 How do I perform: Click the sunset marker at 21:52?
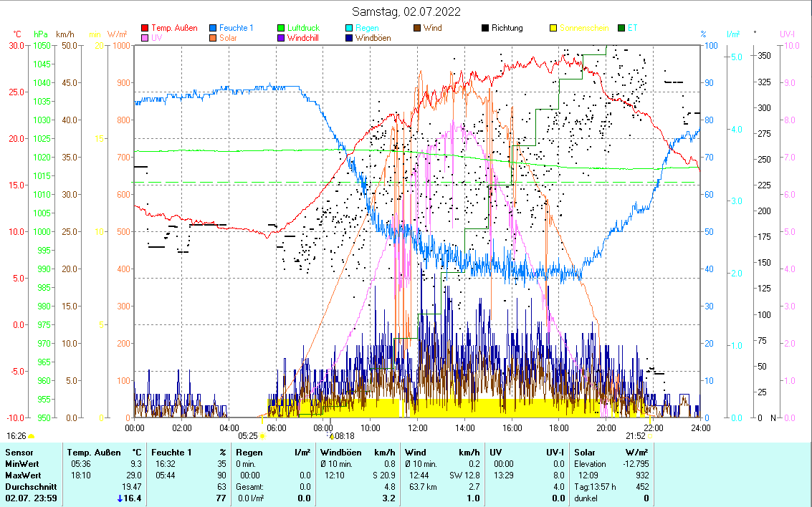pos(649,435)
